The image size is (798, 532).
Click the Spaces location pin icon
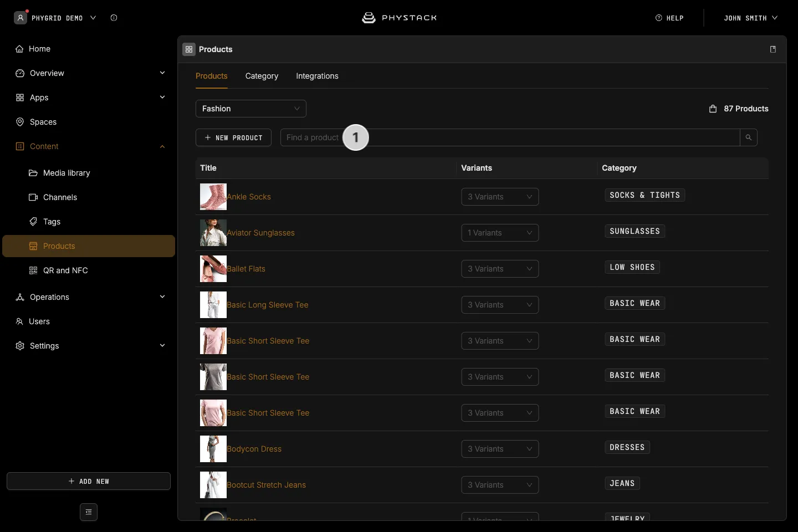(20, 122)
